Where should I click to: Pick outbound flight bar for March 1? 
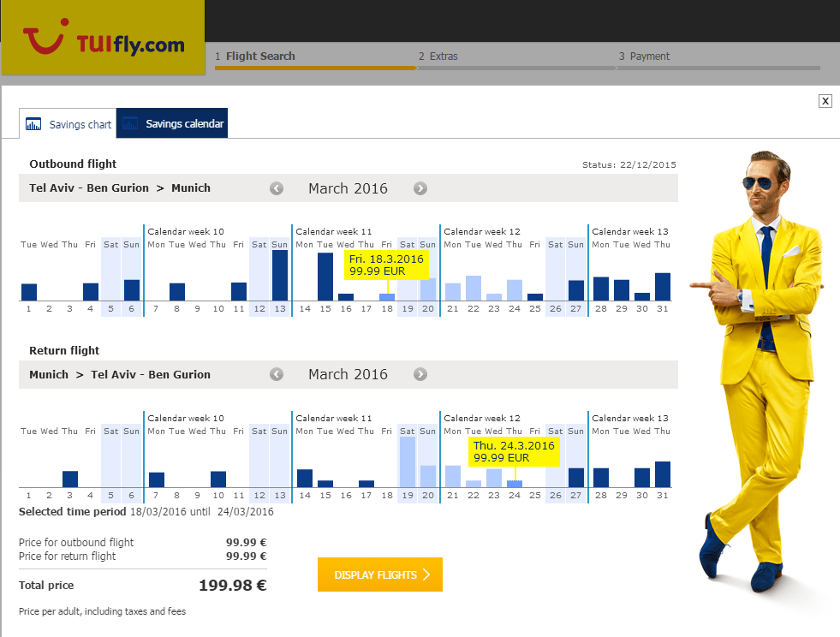[x=29, y=292]
